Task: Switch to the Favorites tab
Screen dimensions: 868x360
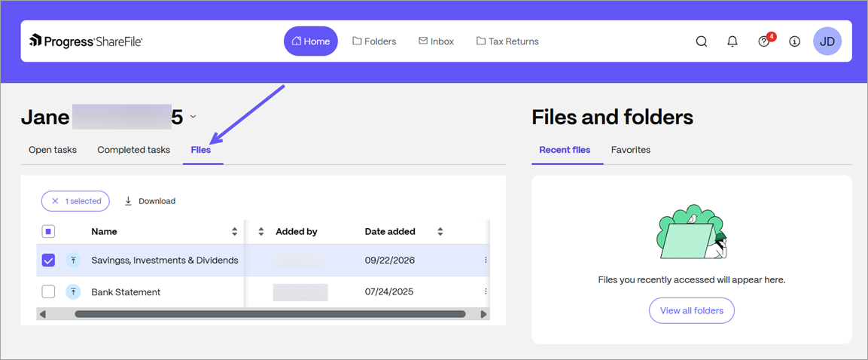Action: (631, 150)
